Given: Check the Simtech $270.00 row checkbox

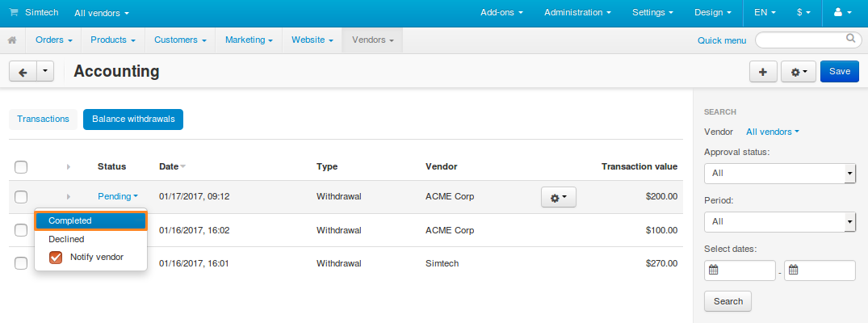Looking at the screenshot, I should [21, 264].
